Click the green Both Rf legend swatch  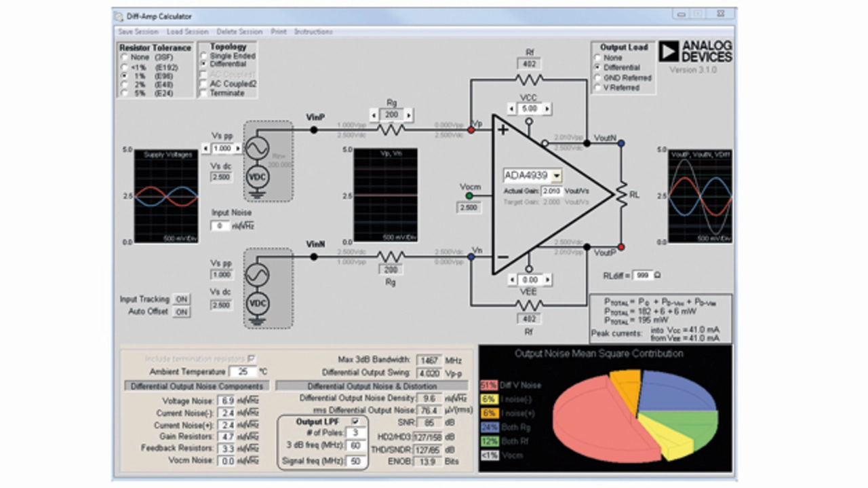pos(488,442)
